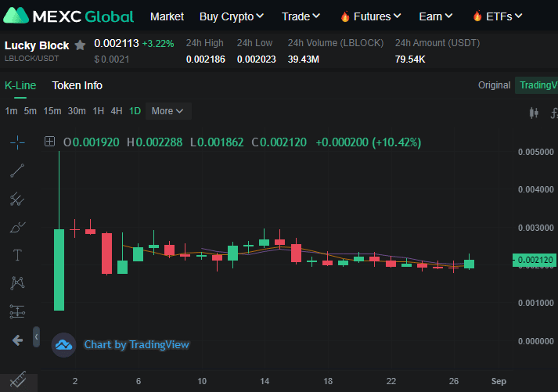
Task: Click the back arrow icon
Action: [x=17, y=340]
